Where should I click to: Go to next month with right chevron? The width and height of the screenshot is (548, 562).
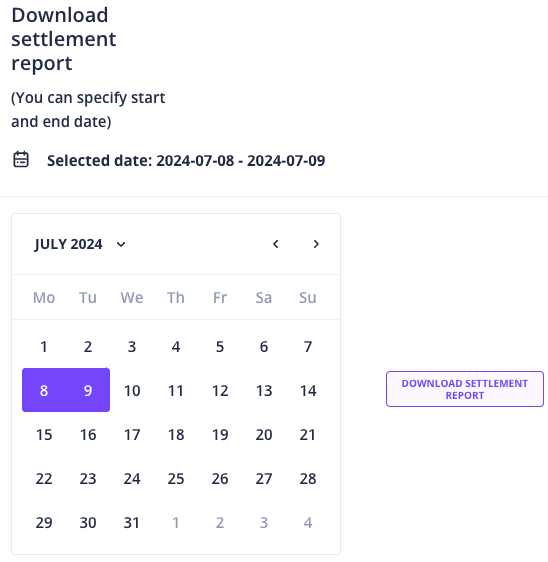[316, 244]
